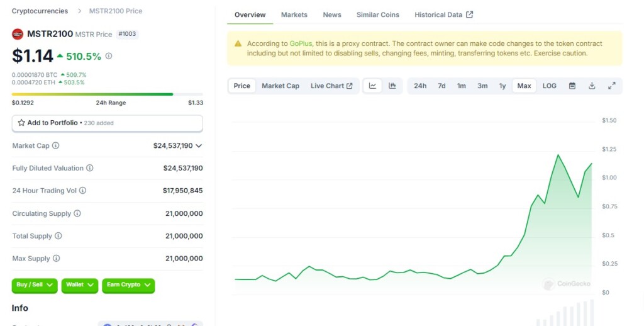Open the Historical Data tab
This screenshot has width=644, height=326.
pyautogui.click(x=443, y=15)
